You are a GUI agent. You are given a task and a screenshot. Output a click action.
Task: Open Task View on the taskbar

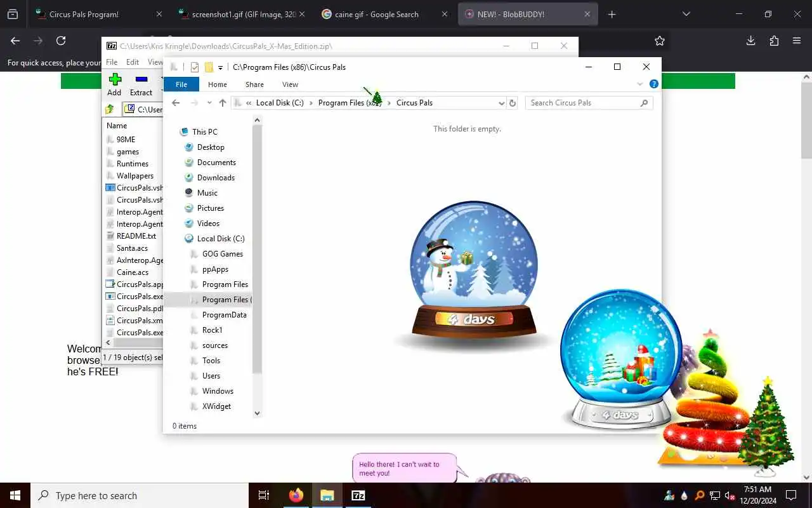pos(264,495)
